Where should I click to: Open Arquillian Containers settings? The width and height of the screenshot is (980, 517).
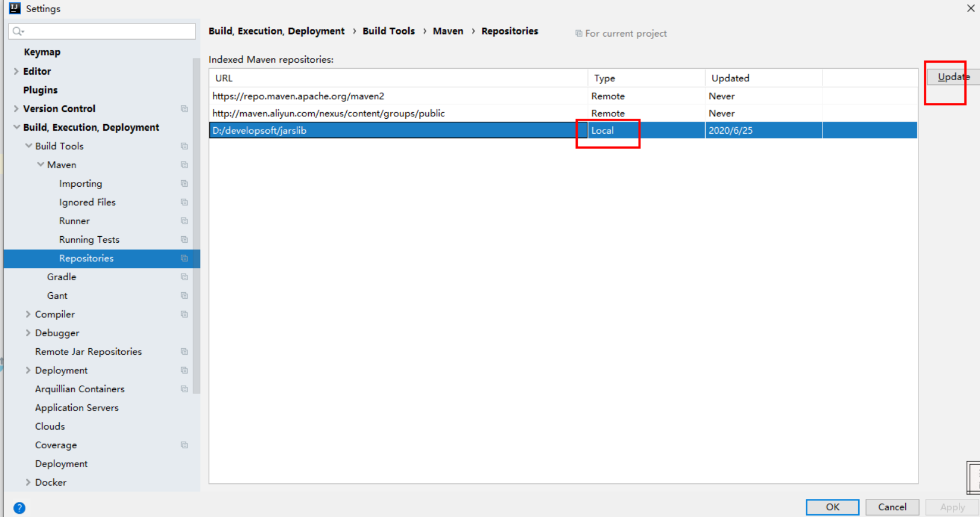point(80,389)
